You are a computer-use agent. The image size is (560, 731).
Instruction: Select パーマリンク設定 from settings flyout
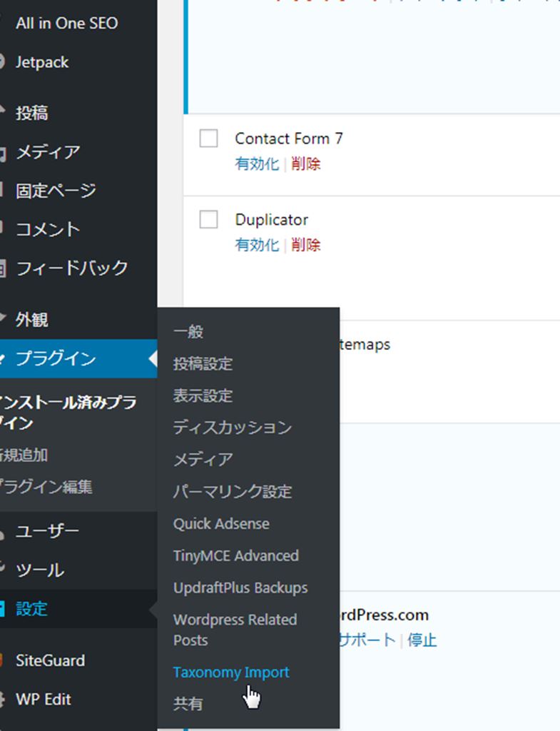(233, 491)
